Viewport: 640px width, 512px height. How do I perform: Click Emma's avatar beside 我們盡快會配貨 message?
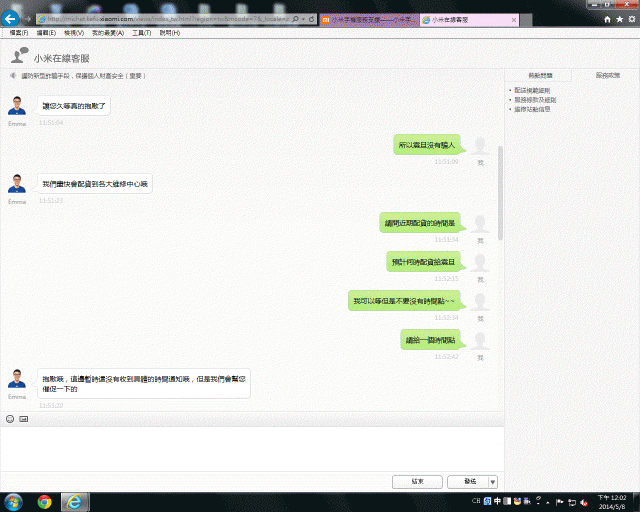(x=17, y=184)
